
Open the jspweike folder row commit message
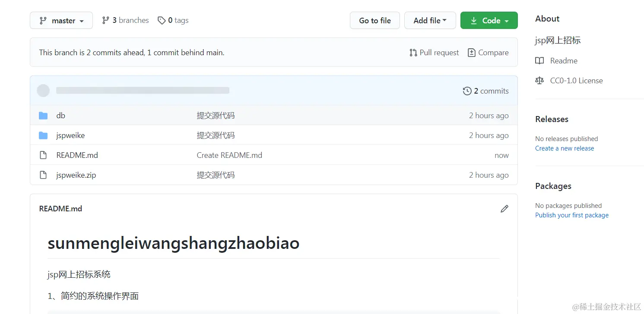coord(216,135)
